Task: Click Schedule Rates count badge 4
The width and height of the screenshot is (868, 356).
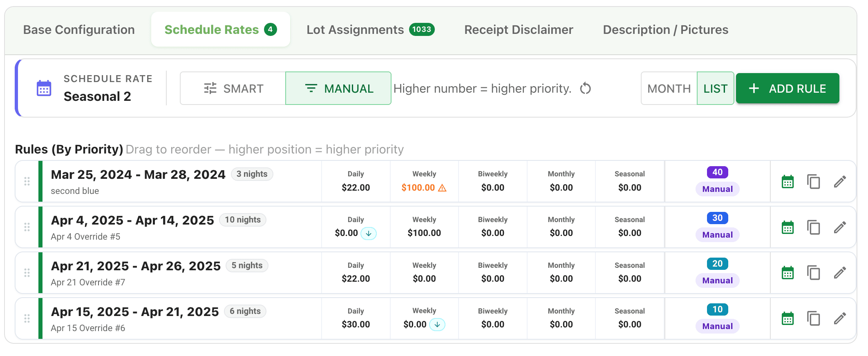Action: click(270, 29)
